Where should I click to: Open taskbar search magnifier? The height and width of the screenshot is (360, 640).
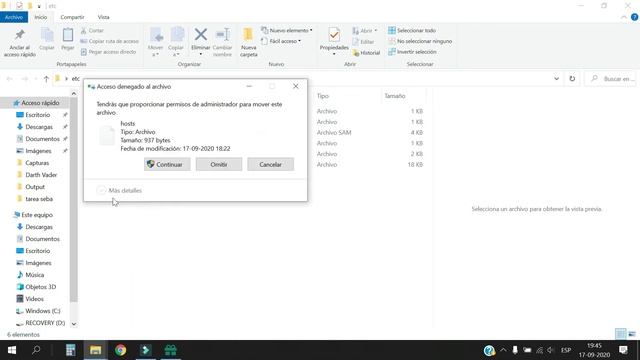[36, 350]
